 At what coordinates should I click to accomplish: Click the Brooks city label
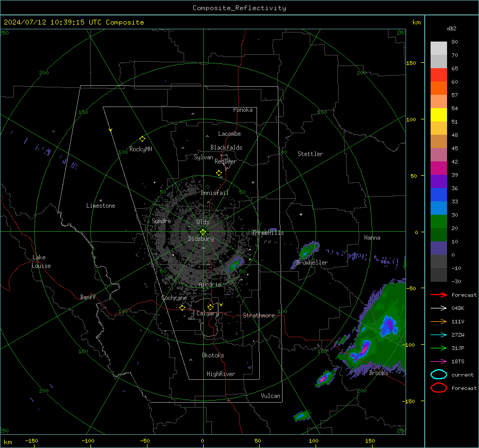point(378,373)
